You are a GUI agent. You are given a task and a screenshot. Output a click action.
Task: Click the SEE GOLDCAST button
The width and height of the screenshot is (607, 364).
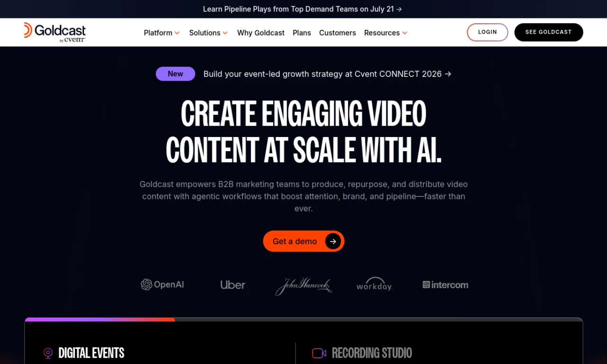click(549, 32)
